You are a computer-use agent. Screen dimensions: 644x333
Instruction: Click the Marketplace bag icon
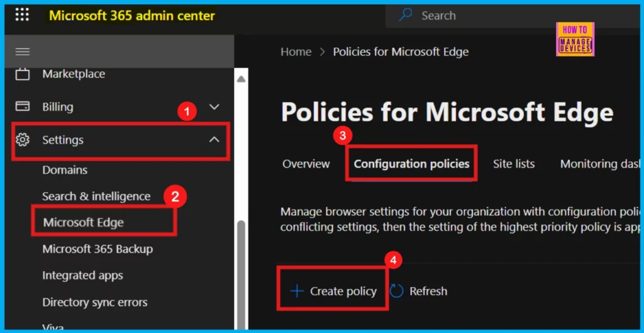(22, 74)
